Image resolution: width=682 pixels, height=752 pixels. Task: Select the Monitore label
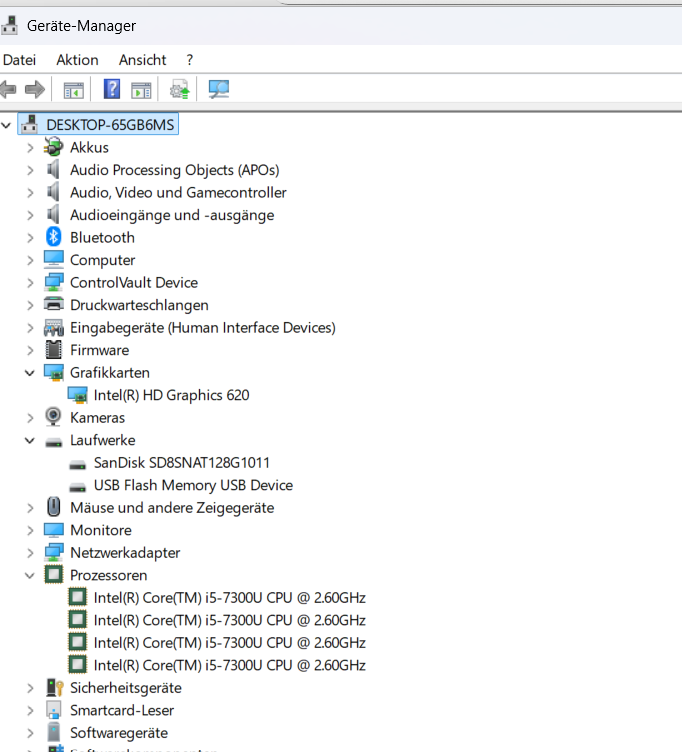point(101,530)
